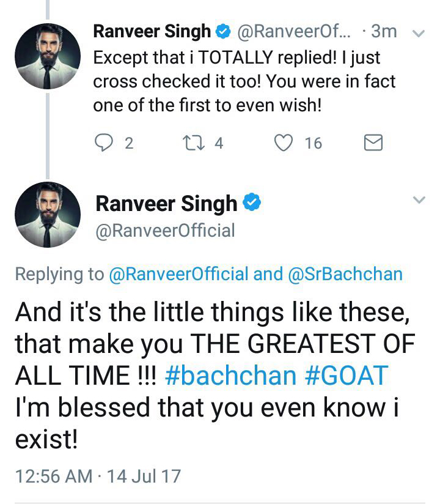The image size is (440, 504).
Task: Visit the @SrBachchan mention link
Action: pos(345,274)
